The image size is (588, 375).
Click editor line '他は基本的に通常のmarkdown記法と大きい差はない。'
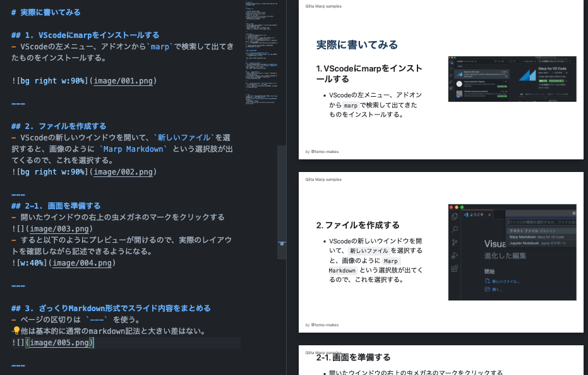click(113, 331)
